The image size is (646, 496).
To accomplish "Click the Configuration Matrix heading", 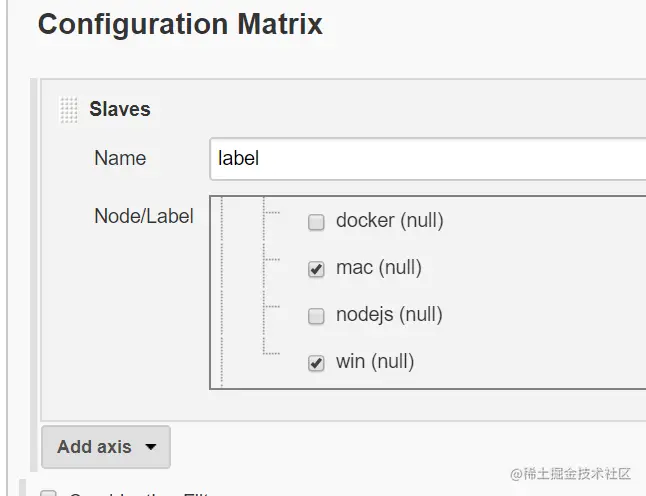I will point(180,24).
